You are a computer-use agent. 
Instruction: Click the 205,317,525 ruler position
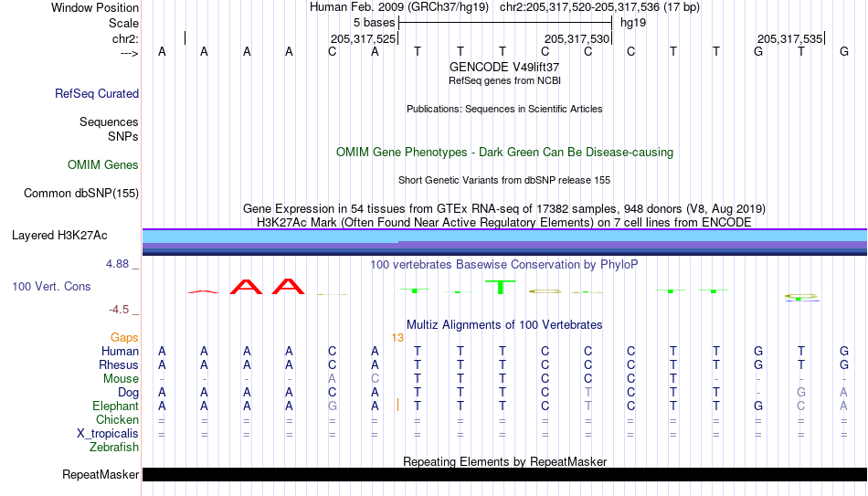tap(363, 38)
